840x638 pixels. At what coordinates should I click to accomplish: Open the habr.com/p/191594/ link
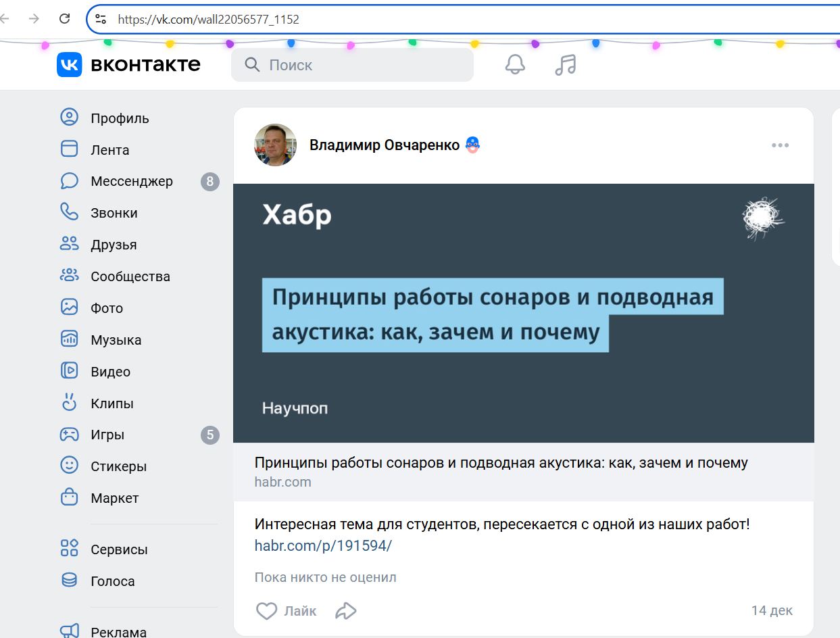click(324, 545)
